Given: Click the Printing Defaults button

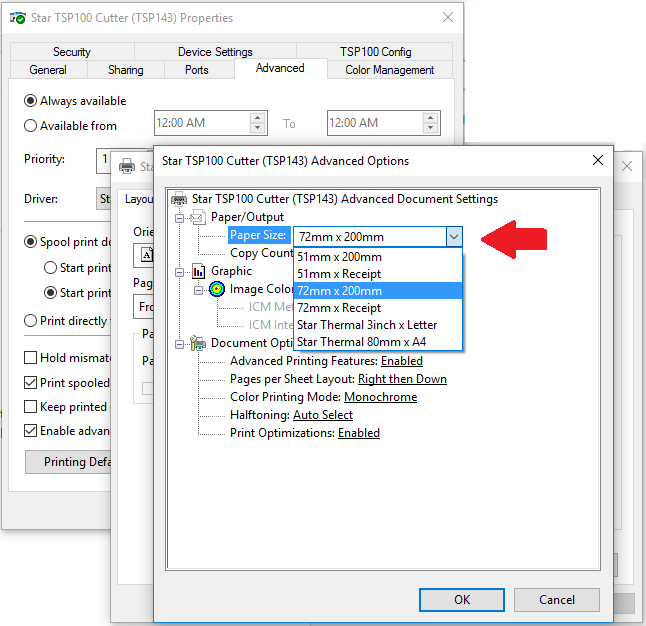Looking at the screenshot, I should click(x=69, y=462).
